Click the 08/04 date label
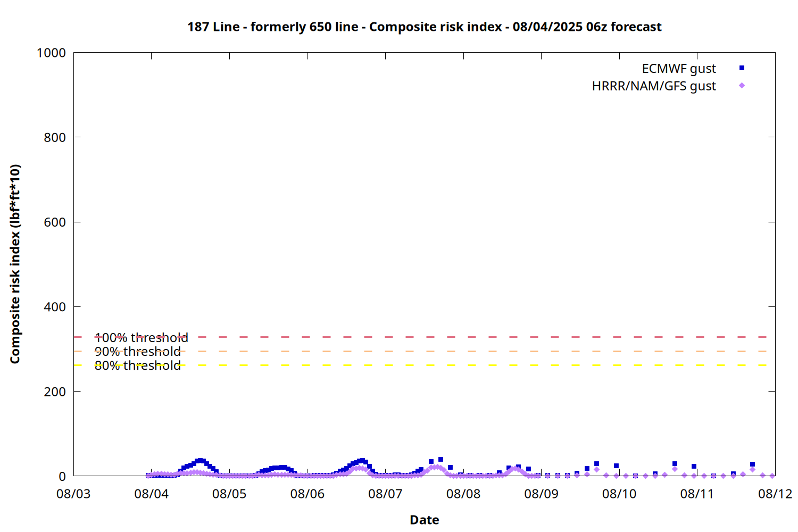This screenshot has height=532, width=798. (x=152, y=494)
